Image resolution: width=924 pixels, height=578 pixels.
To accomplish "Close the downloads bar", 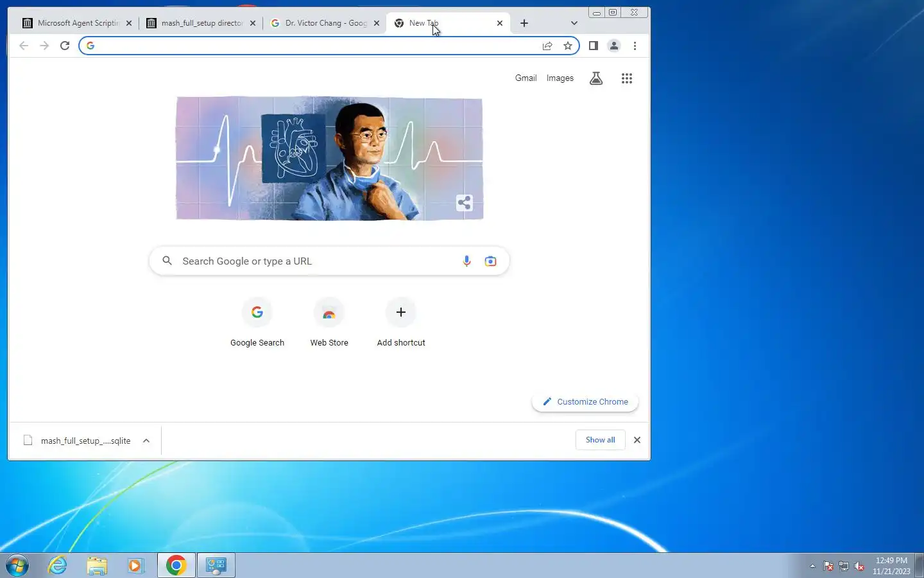I will [637, 440].
